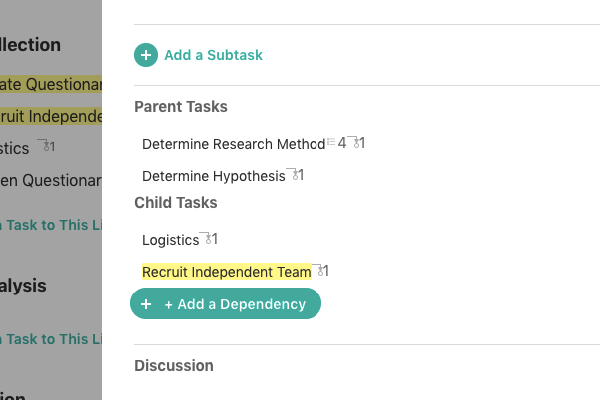Click dependency icon beside Recruit Independent Team
The width and height of the screenshot is (600, 400).
(320, 271)
